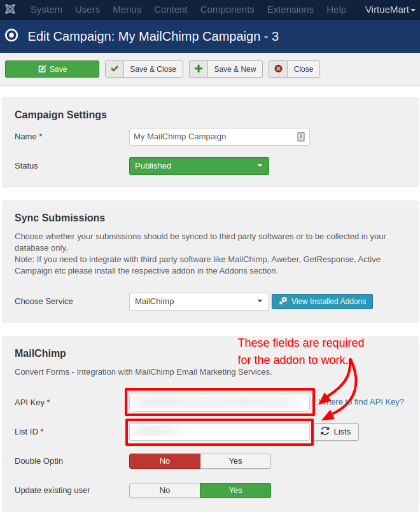
Task: Click the 'Sync Submissions' heading
Action: 60,218
